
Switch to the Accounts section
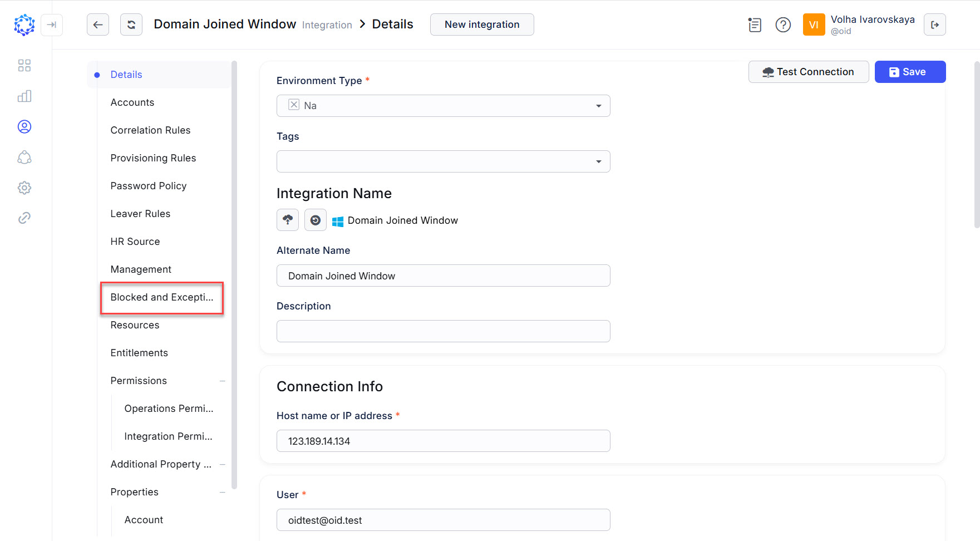pos(132,102)
